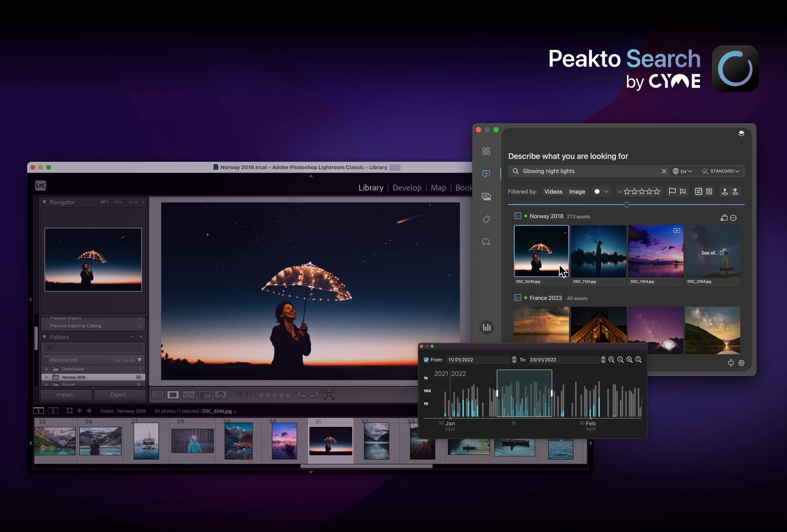787x532 pixels.
Task: Toggle the Videos filter
Action: [x=553, y=192]
